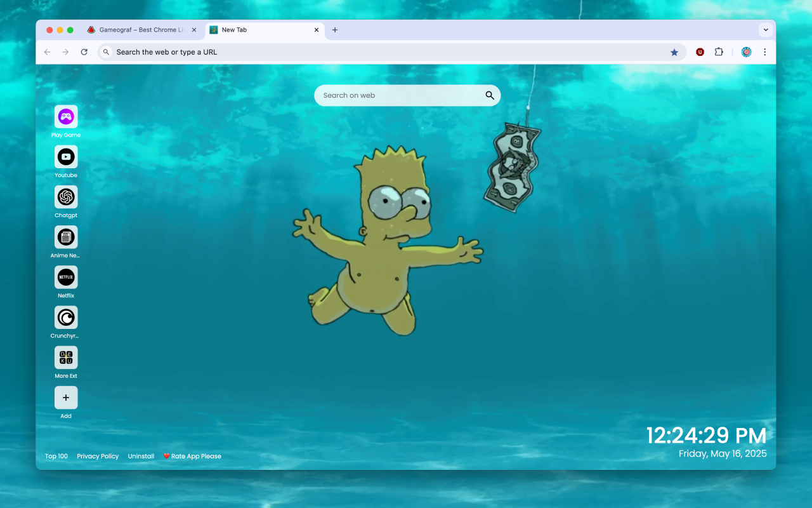The width and height of the screenshot is (812, 508).
Task: Open the Anime News shortcut
Action: [x=66, y=237]
